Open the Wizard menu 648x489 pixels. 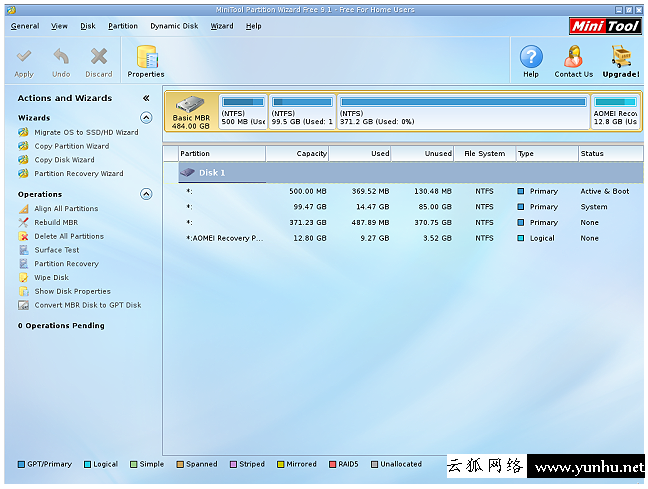tap(222, 26)
